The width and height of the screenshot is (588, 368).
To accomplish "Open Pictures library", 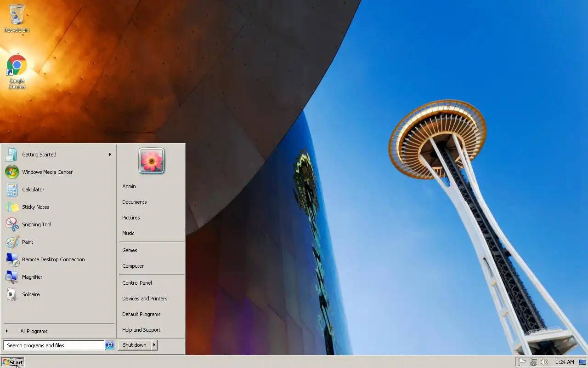I will point(131,218).
